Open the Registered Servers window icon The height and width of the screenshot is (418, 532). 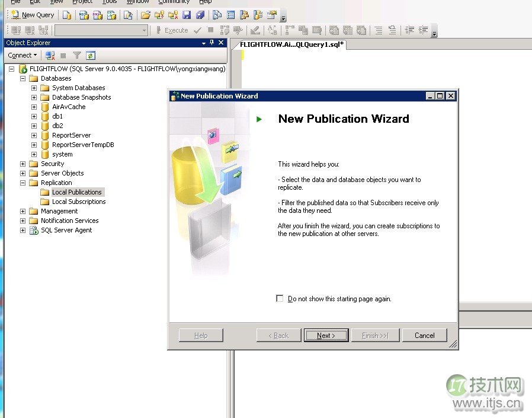[217, 15]
